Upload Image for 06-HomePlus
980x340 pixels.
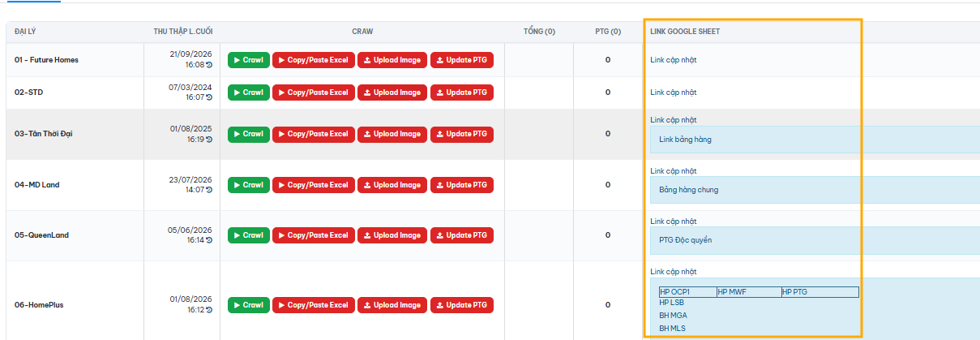click(392, 305)
